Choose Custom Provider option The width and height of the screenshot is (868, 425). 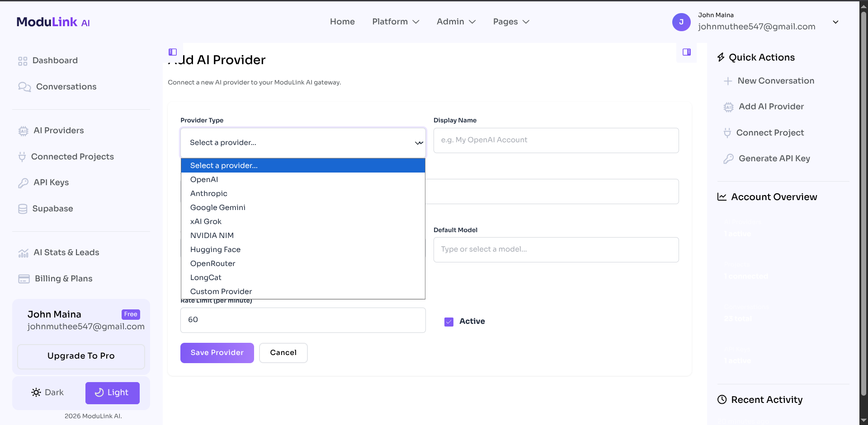(303, 291)
